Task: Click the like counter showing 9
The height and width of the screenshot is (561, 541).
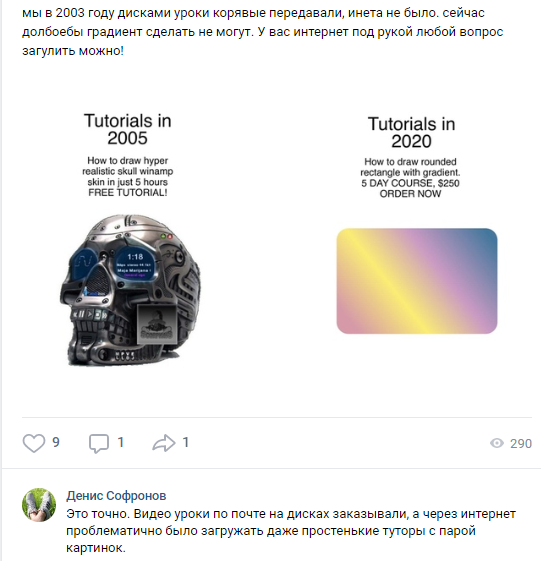Action: click(56, 443)
